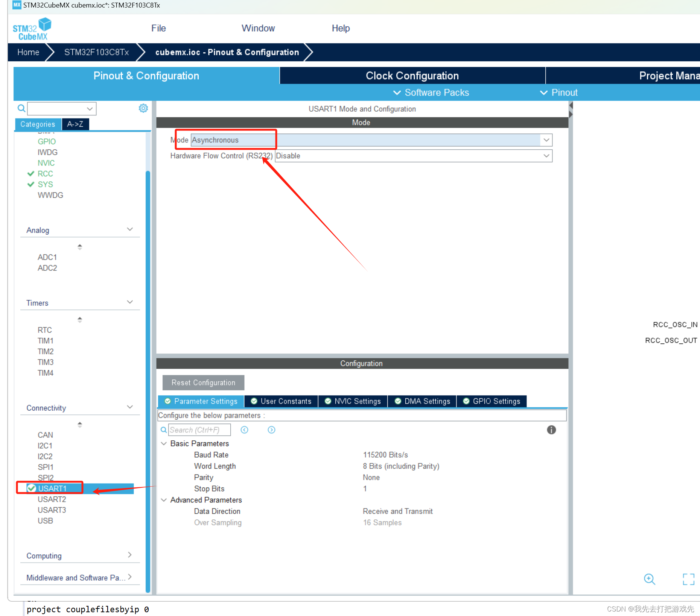700x616 pixels.
Task: Sort the Connectivity category list
Action: pos(80,425)
